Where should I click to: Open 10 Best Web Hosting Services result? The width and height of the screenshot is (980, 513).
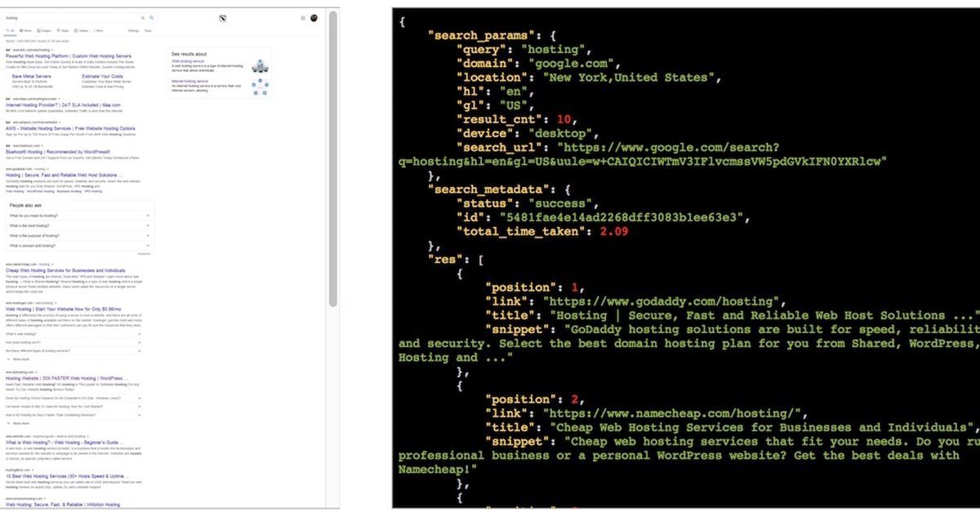click(x=67, y=475)
